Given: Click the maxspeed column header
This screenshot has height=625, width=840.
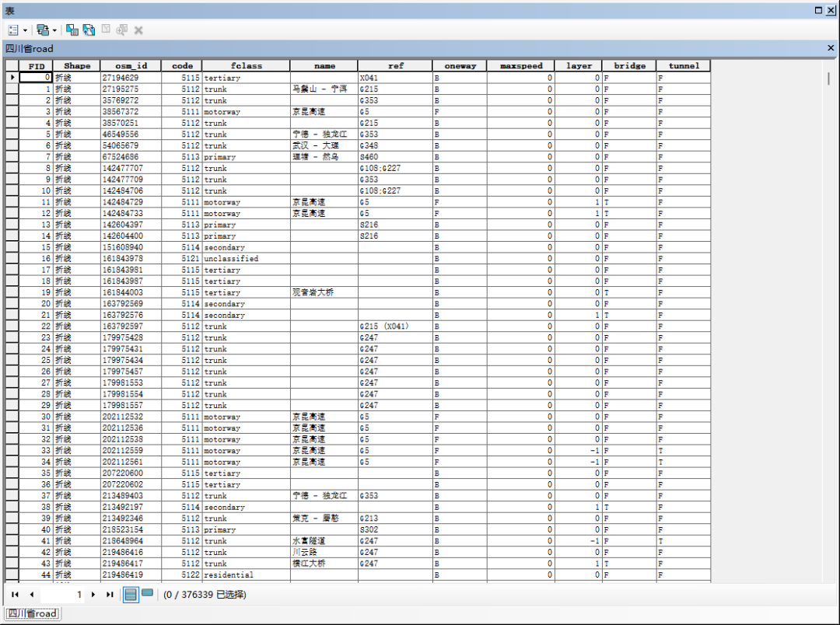Looking at the screenshot, I should click(520, 66).
